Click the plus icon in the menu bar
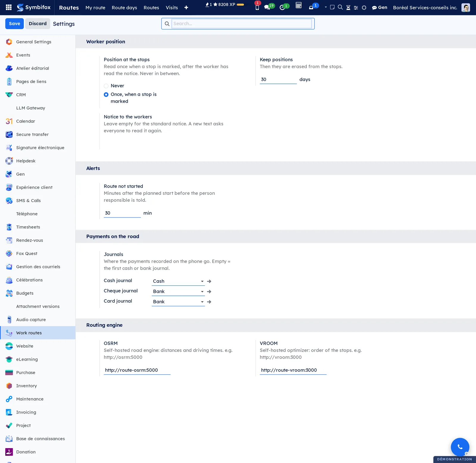Screen dimensions: 476x463 (186, 7)
